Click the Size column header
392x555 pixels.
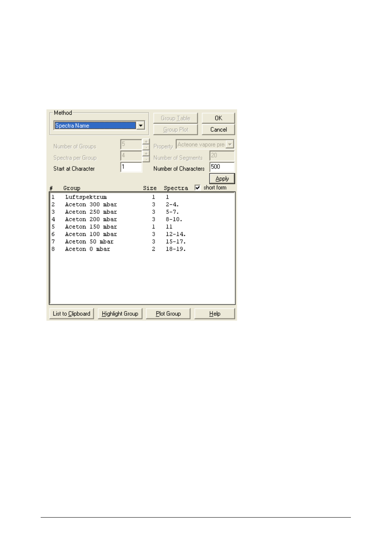click(x=150, y=188)
